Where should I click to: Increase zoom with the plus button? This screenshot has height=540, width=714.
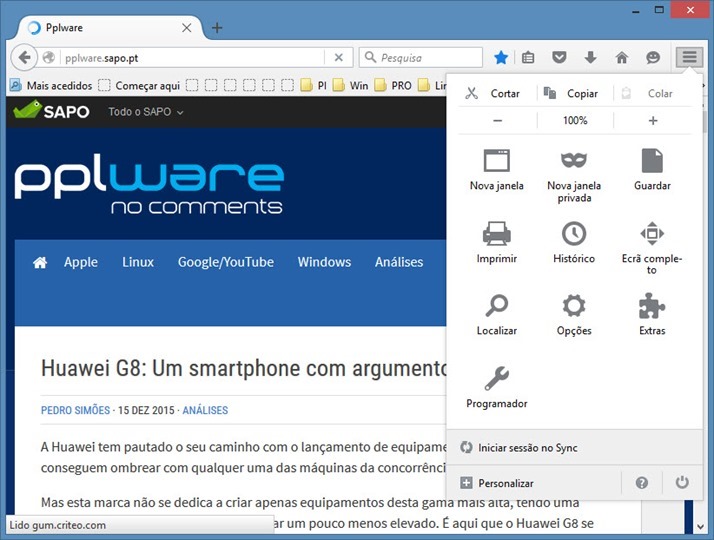653,121
